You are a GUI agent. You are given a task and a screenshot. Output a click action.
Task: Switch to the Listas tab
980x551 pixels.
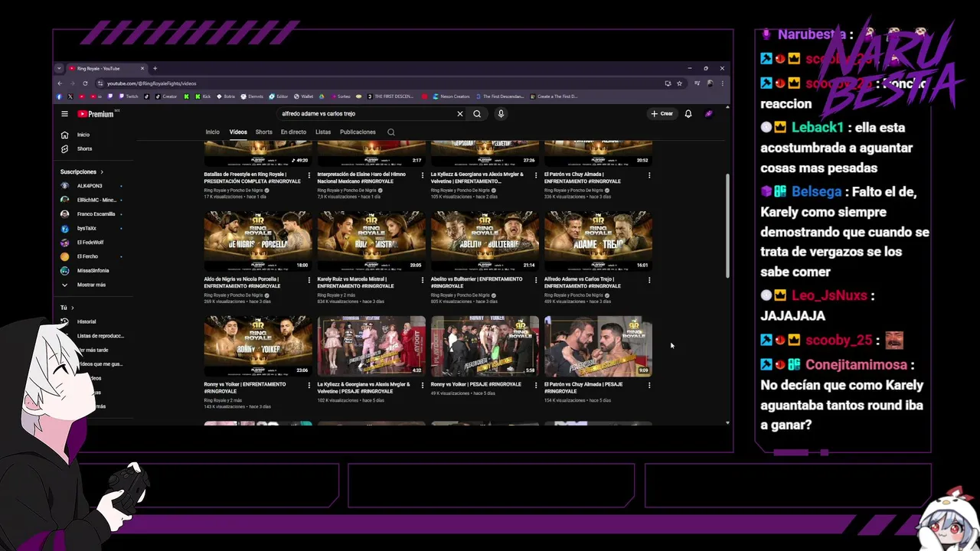(323, 132)
